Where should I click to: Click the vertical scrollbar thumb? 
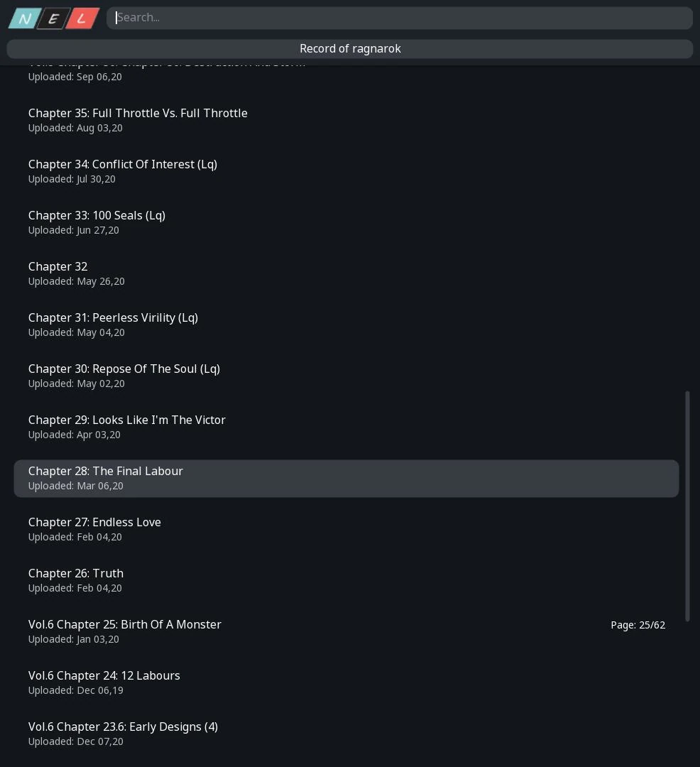687,506
